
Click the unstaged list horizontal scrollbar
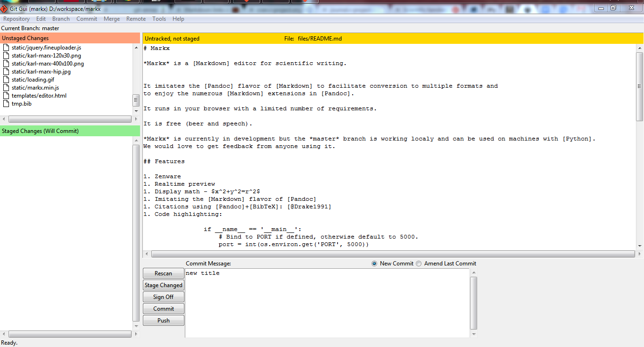pos(70,119)
